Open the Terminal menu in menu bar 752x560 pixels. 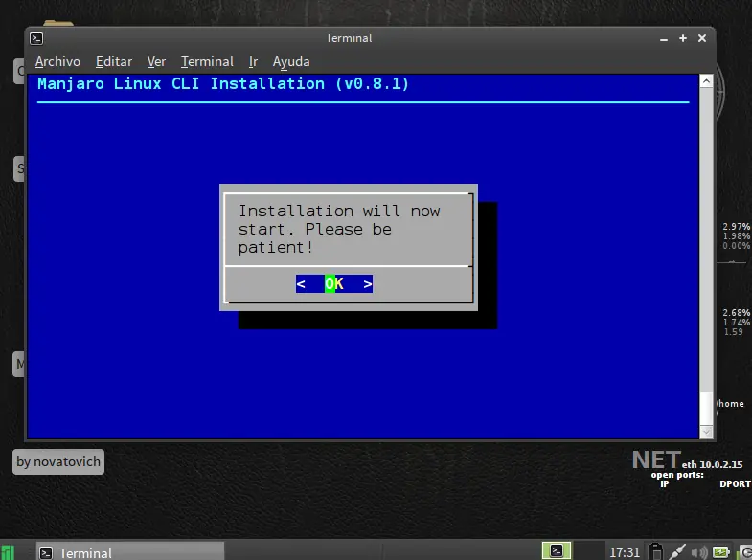click(x=207, y=62)
